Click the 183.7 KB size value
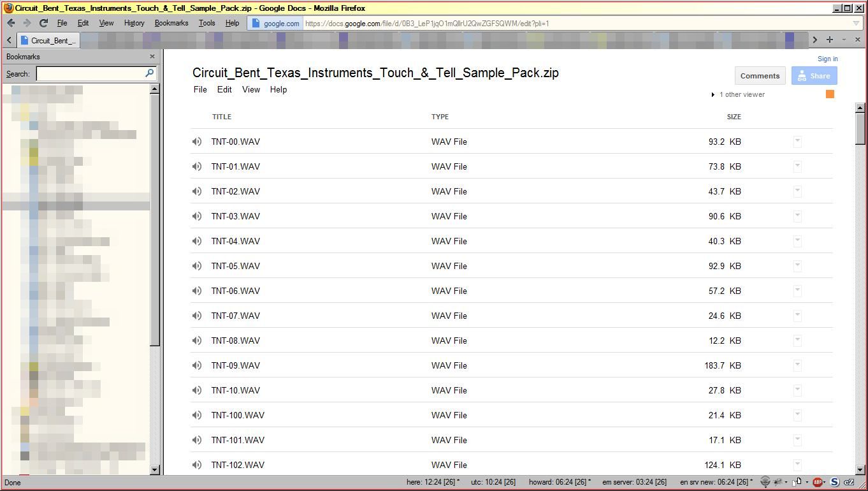 click(x=723, y=365)
